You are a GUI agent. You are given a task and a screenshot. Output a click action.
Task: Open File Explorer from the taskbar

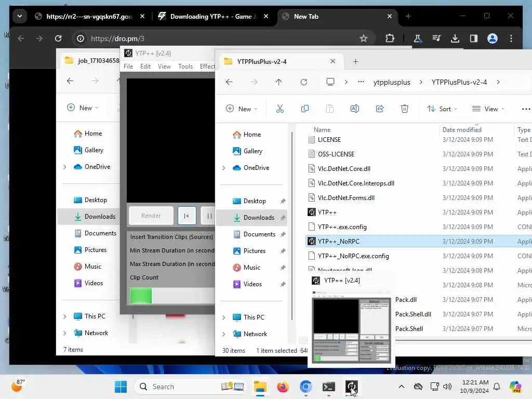tap(260, 387)
